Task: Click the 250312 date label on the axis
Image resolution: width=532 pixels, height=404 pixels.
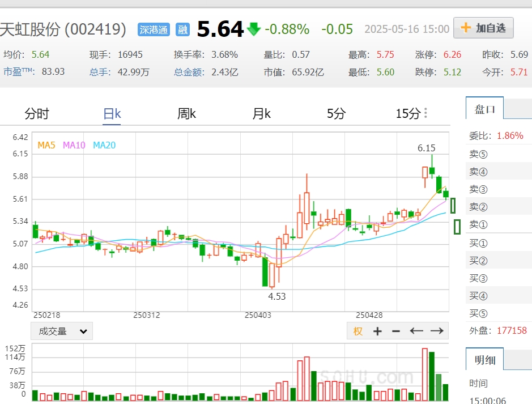Action: 147,315
